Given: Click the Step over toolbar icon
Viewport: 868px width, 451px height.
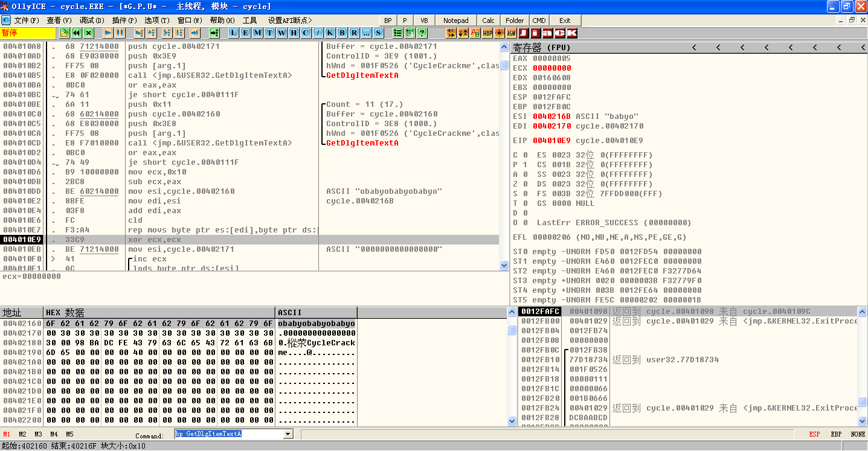Looking at the screenshot, I should pos(151,33).
